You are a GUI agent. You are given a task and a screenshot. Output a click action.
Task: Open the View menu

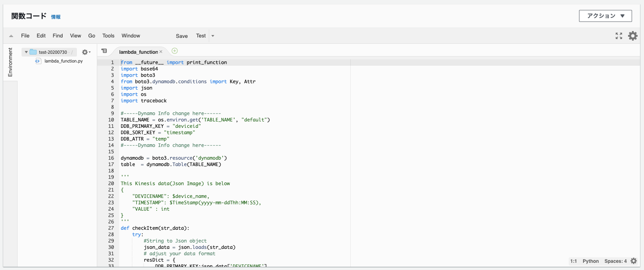click(75, 36)
